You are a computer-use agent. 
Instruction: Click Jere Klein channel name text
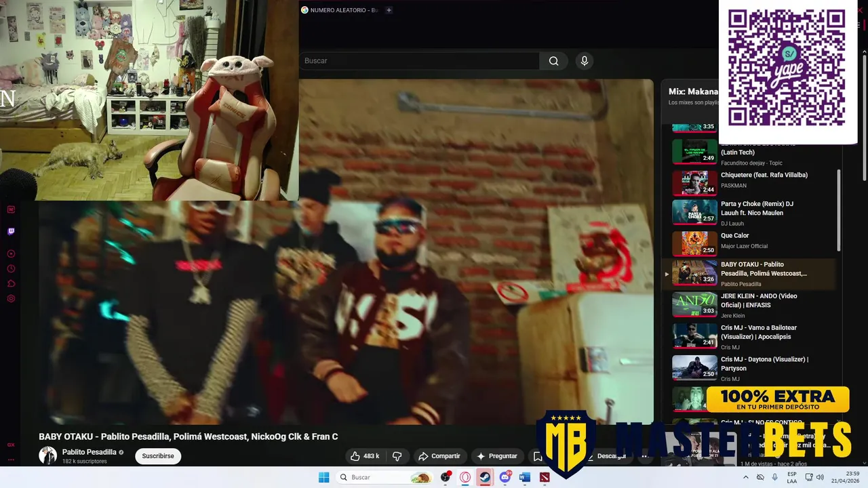coord(733,316)
